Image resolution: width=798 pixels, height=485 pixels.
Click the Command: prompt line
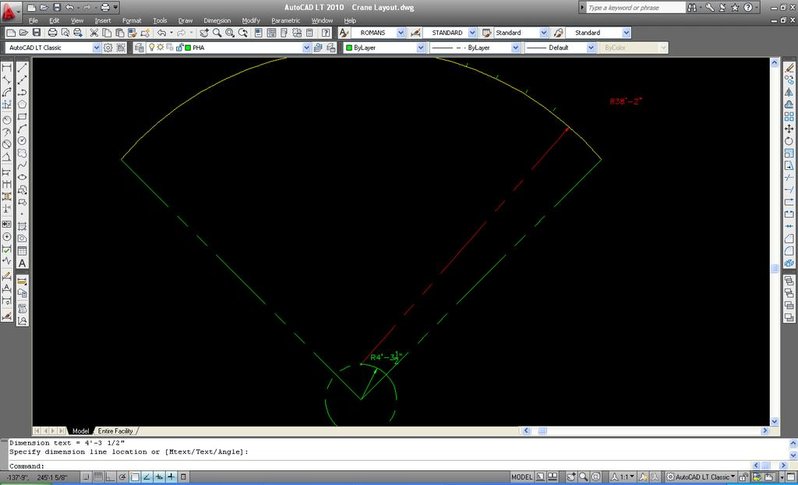click(x=377, y=466)
